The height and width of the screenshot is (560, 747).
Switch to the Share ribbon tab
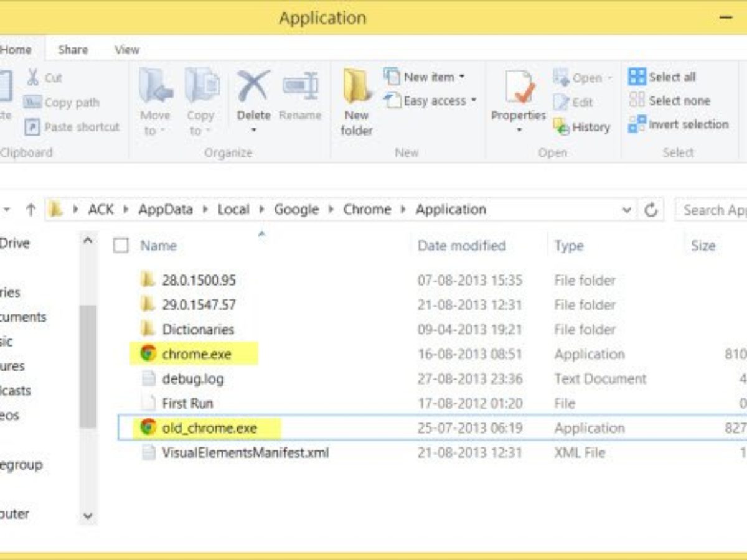click(x=73, y=50)
